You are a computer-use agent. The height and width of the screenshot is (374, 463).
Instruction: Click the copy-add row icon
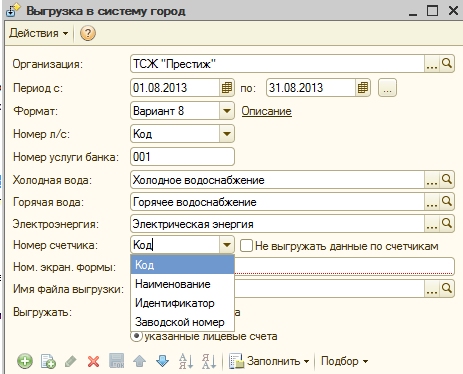(48, 361)
